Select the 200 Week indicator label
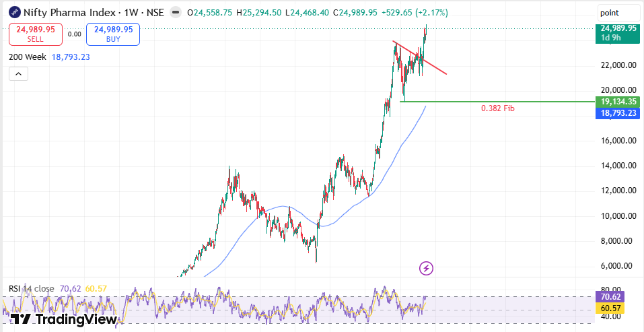The width and height of the screenshot is (644, 332). tap(28, 57)
